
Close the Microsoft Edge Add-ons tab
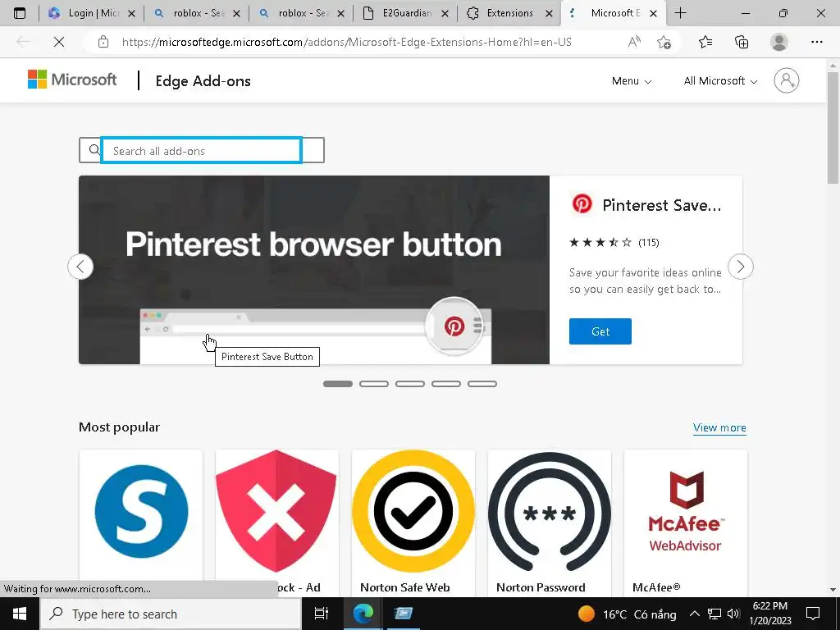[x=653, y=14]
